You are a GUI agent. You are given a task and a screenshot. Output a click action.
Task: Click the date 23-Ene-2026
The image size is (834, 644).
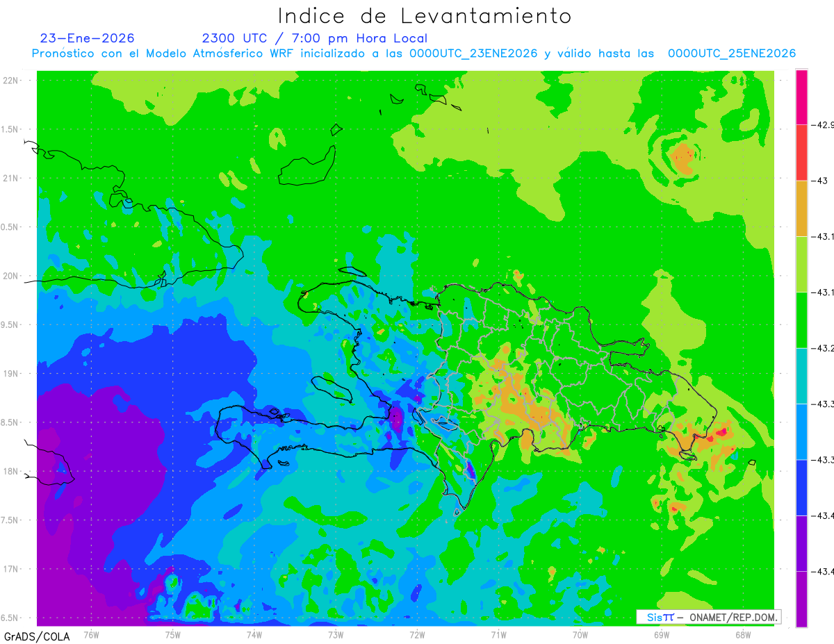(x=88, y=38)
